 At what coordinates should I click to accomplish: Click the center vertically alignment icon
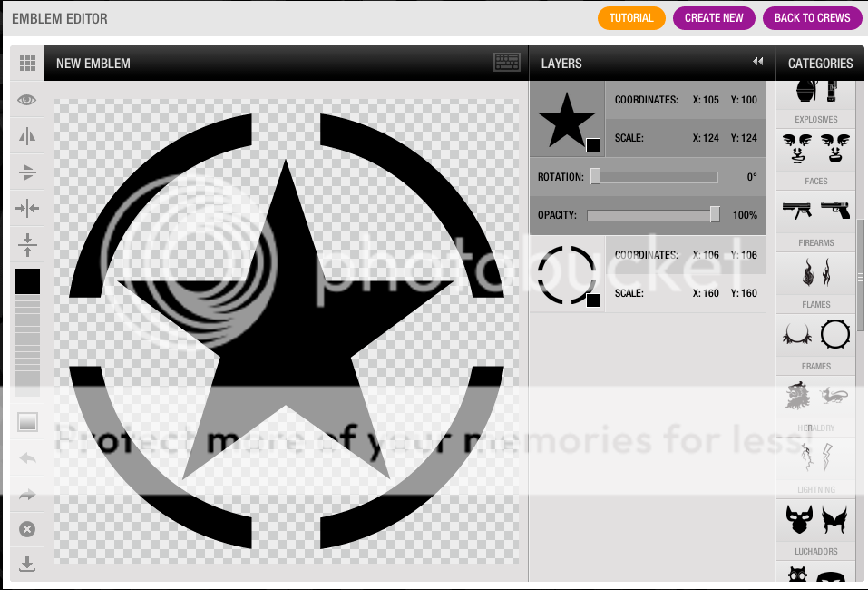(x=27, y=244)
